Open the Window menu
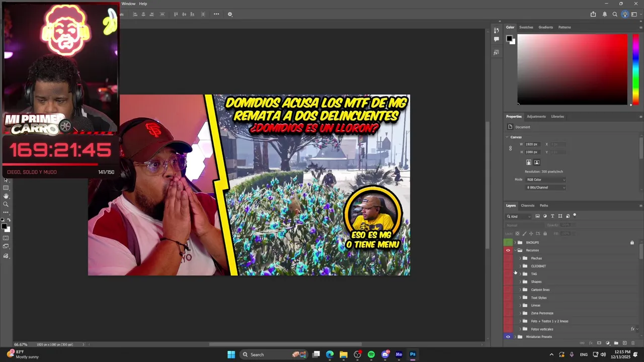 click(x=128, y=4)
